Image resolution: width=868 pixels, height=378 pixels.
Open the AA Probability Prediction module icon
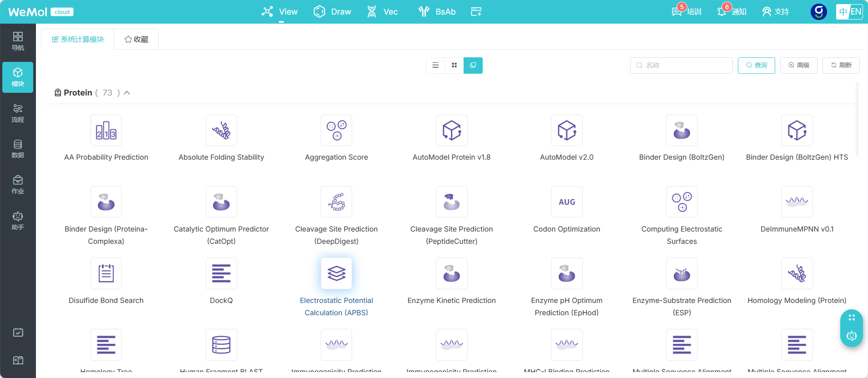pos(106,130)
